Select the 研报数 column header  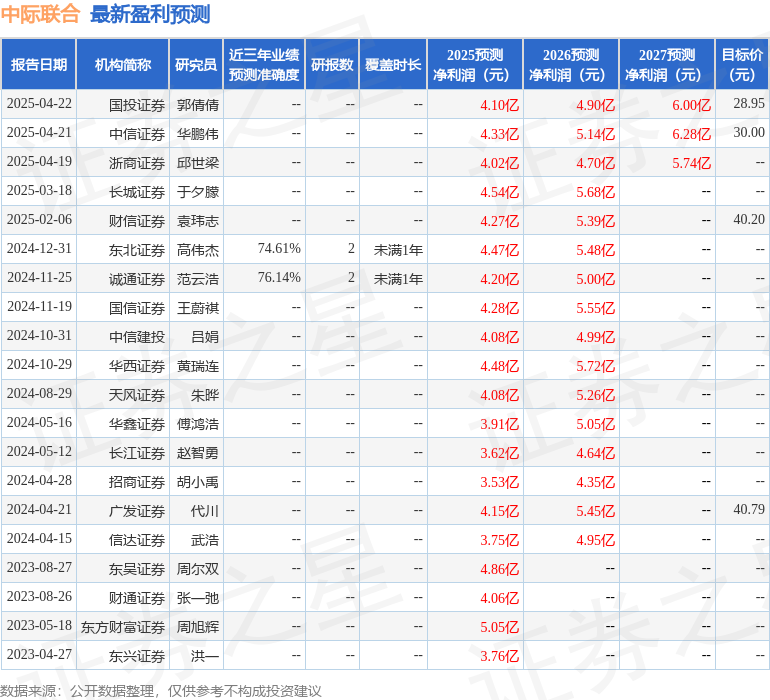332,64
